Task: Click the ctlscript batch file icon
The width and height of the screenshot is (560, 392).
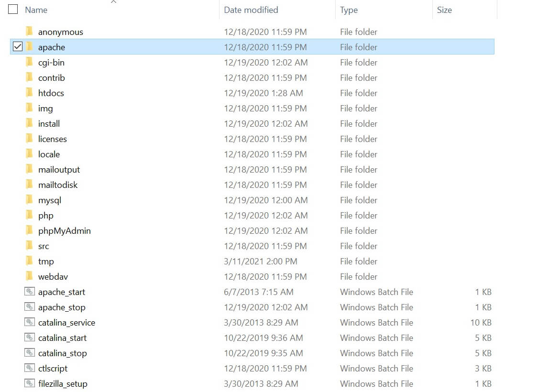Action: click(30, 368)
